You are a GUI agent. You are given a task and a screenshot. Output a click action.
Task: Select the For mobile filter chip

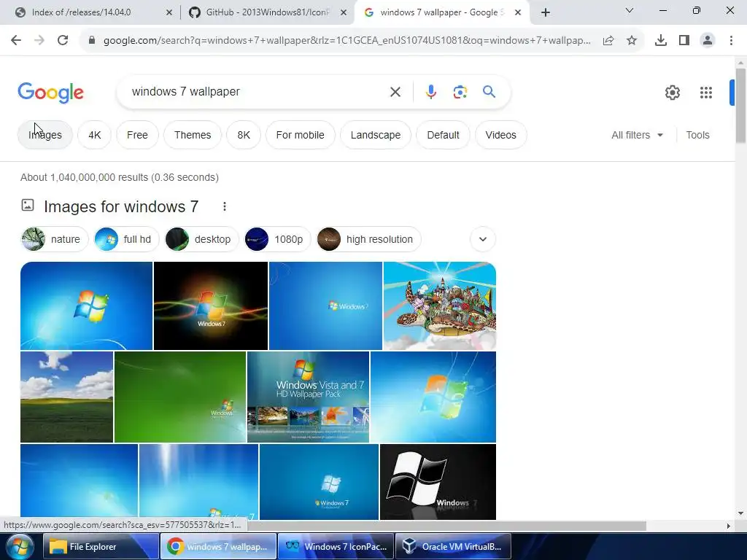pos(300,135)
